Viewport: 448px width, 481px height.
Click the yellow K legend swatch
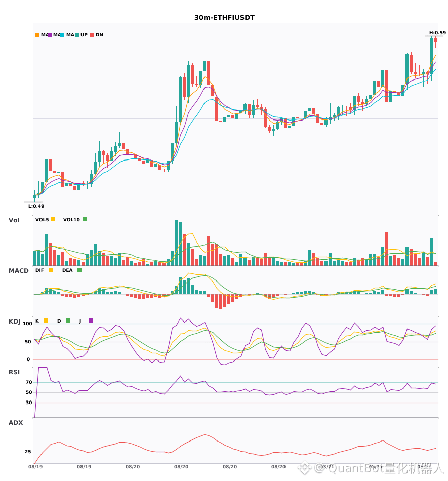tap(46, 320)
